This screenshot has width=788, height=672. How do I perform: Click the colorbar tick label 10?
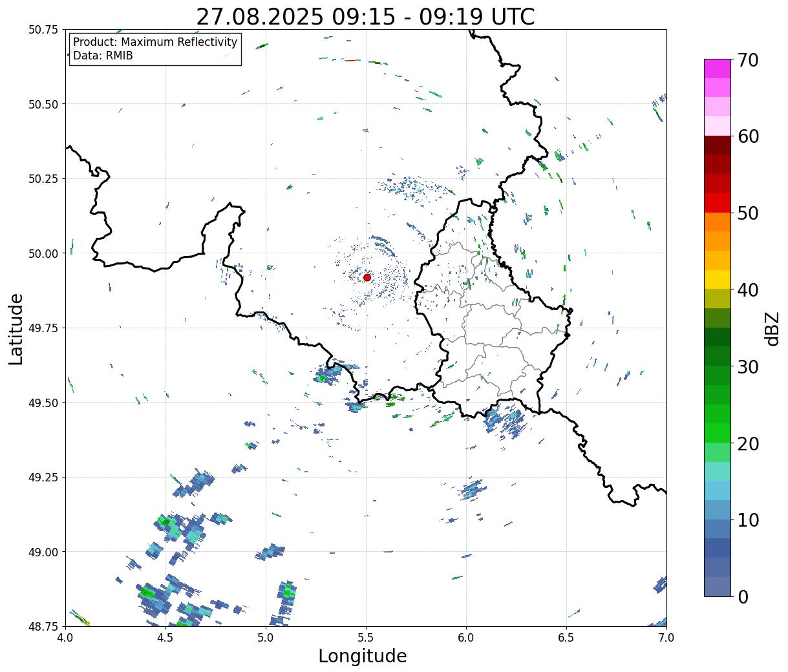point(748,520)
